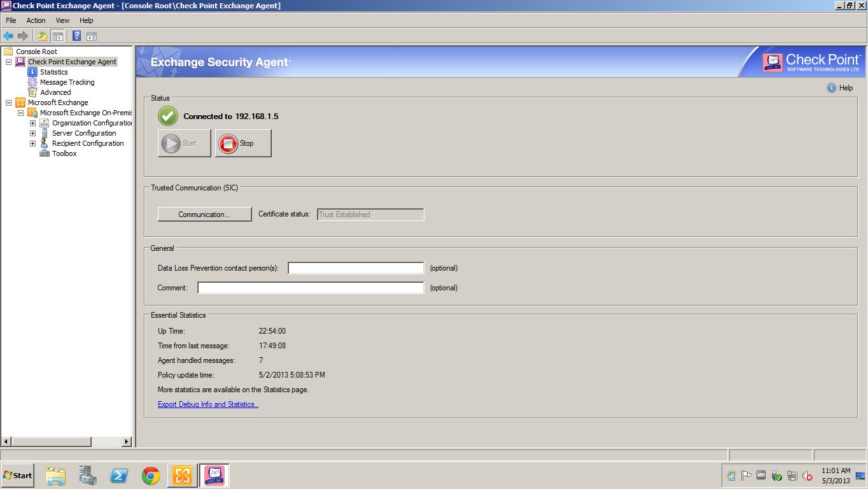Viewport: 868px width, 489px height.
Task: Select the Advanced node in the tree
Action: 55,92
